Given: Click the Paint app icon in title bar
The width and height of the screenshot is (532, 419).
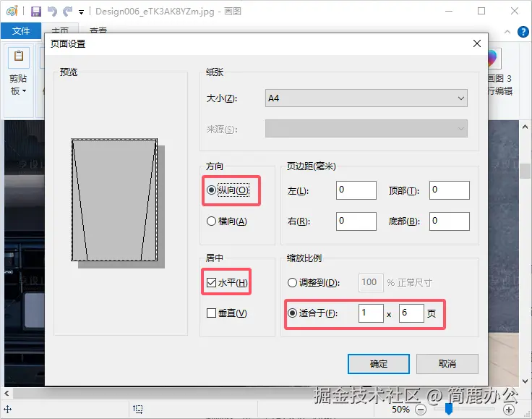Looking at the screenshot, I should tap(12, 11).
